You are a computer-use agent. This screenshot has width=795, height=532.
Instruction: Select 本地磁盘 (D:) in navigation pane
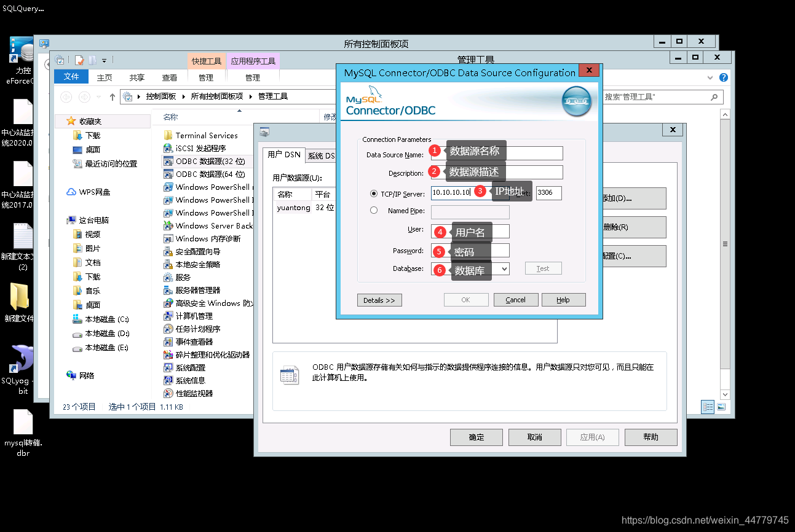point(101,333)
